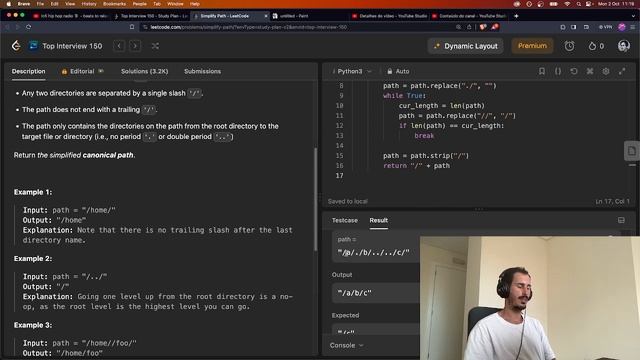Switch to the lofi hip hop radio browser tab
Screen dimensions: 640x360
(x=70, y=16)
